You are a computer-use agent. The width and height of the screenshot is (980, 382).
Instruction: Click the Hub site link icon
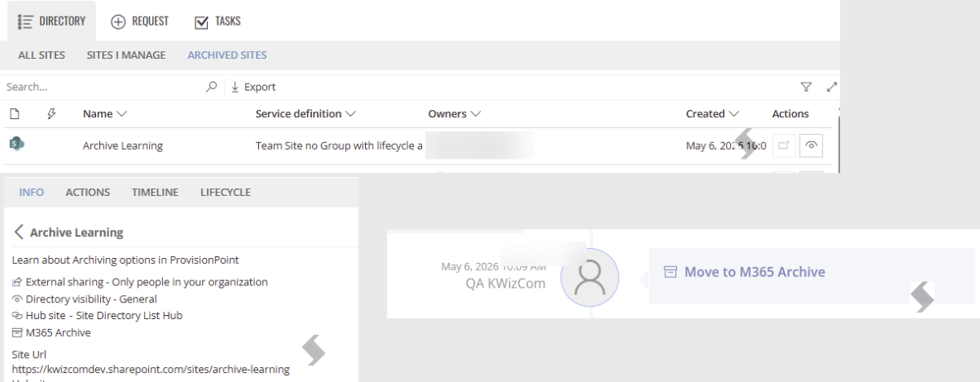pos(17,316)
